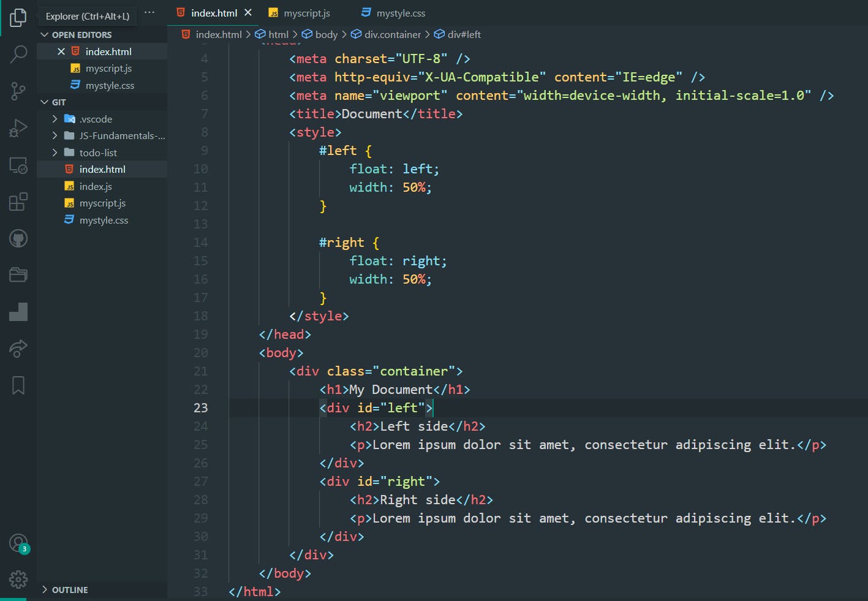Click index.html breadcrumb segment
Viewport: 868px width, 601px height.
pyautogui.click(x=219, y=34)
